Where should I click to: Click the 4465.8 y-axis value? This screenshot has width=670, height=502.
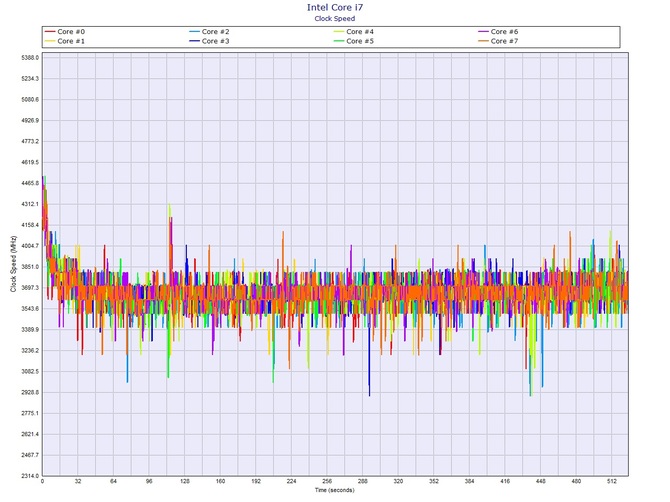(30, 183)
